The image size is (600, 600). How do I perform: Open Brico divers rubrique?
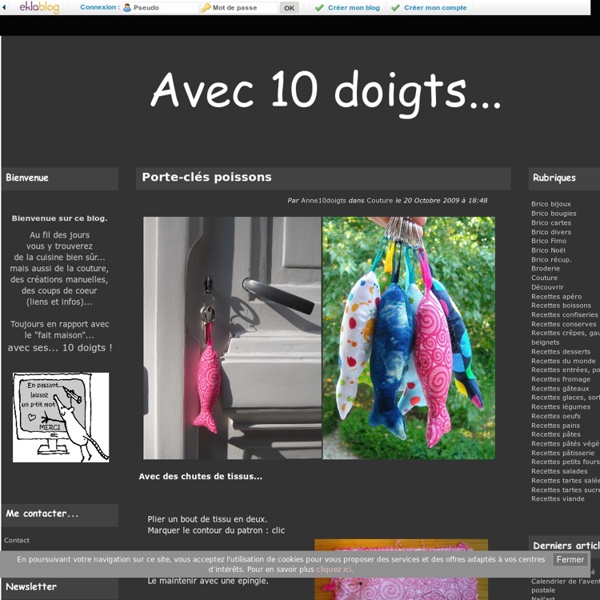click(551, 232)
